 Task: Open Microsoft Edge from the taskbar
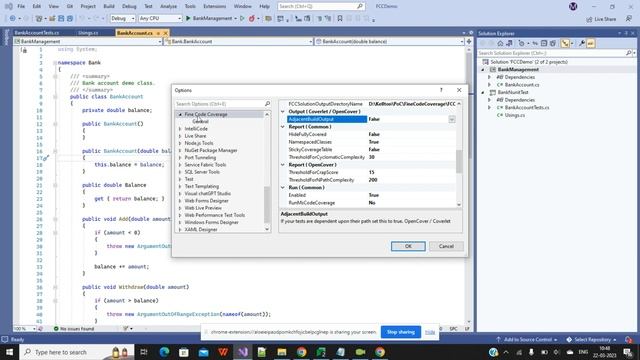(x=164, y=352)
